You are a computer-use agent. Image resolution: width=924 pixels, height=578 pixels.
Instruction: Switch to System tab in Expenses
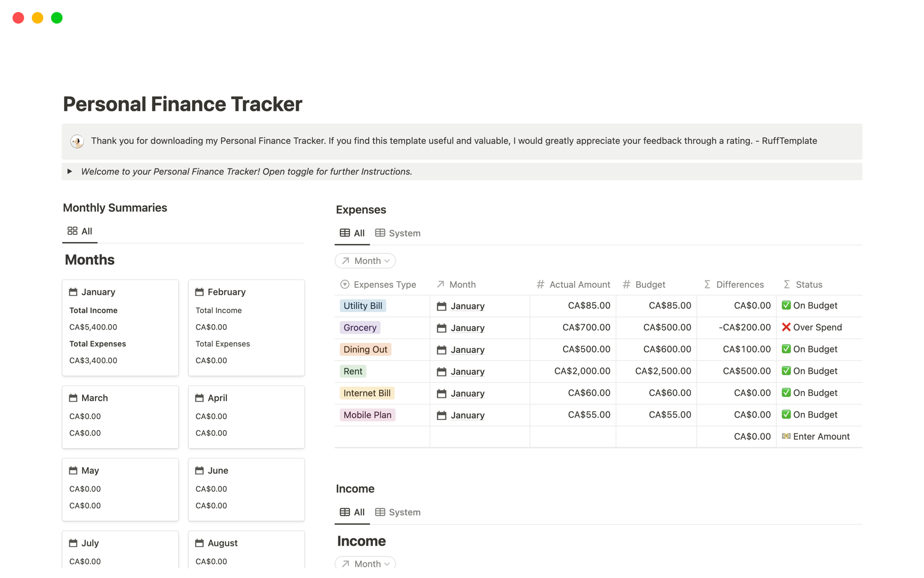coord(398,233)
